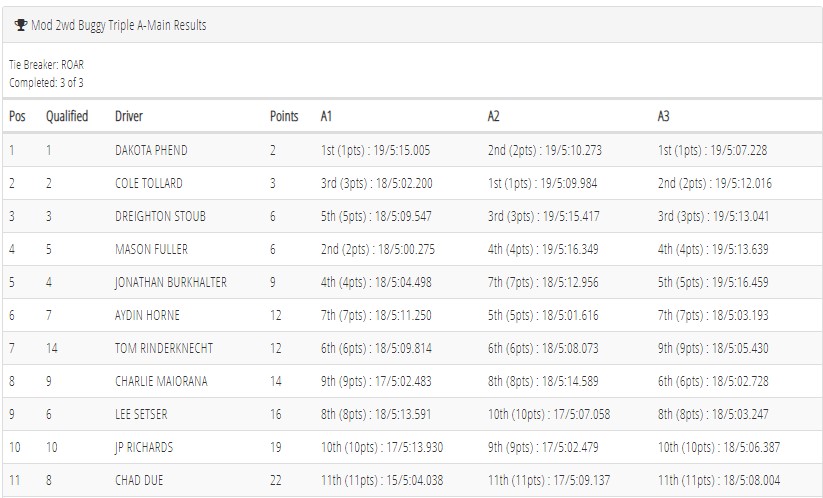Select the Pos column header
The height and width of the screenshot is (498, 823).
coord(17,116)
